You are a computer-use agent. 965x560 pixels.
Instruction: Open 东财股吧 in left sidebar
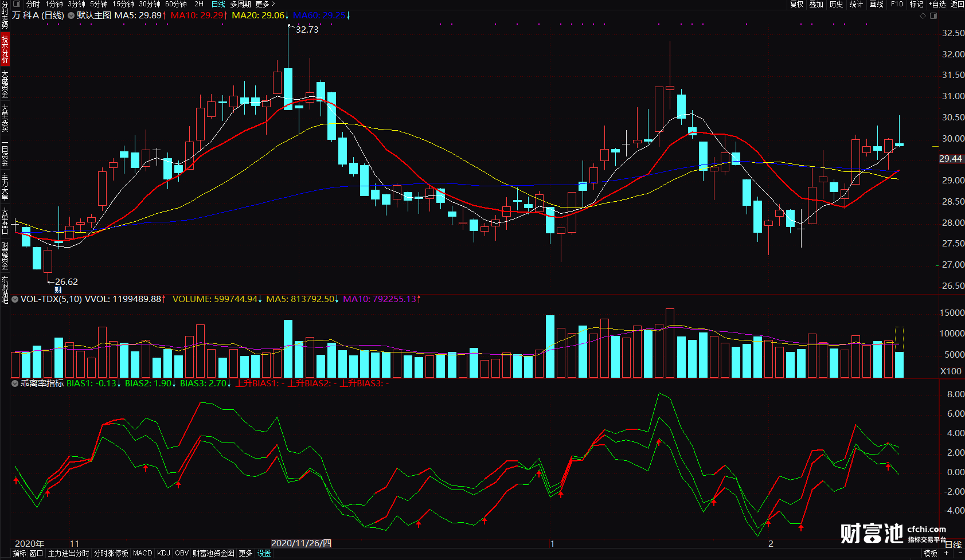[5, 290]
